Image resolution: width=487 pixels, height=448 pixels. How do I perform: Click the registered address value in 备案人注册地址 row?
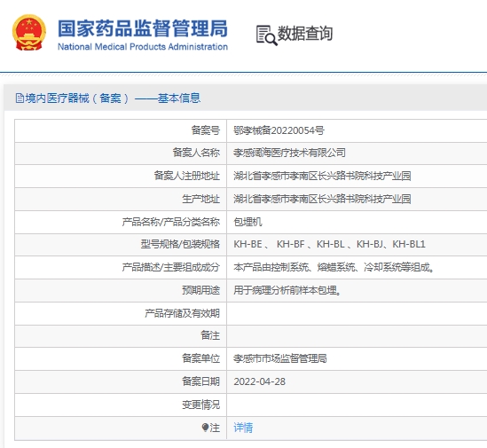[x=322, y=176]
